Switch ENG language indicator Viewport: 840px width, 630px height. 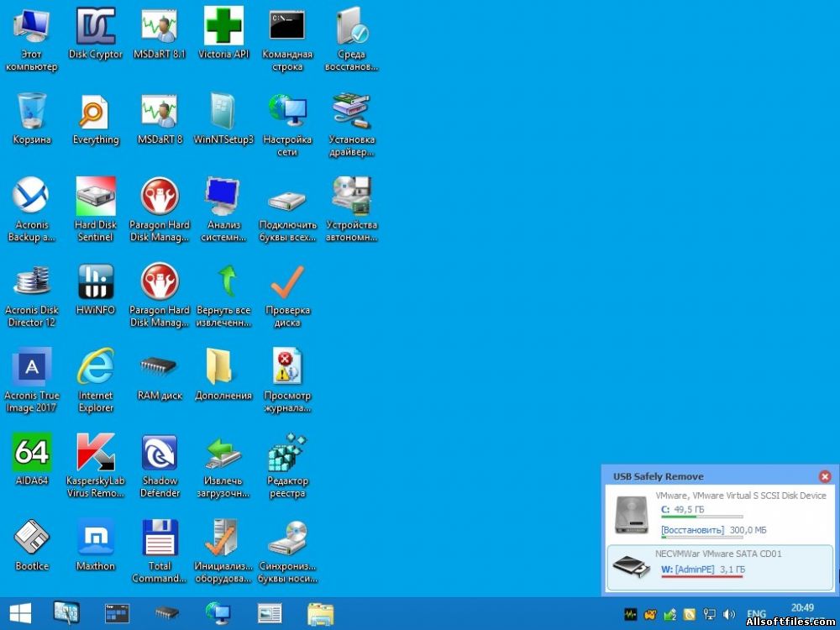coord(756,614)
